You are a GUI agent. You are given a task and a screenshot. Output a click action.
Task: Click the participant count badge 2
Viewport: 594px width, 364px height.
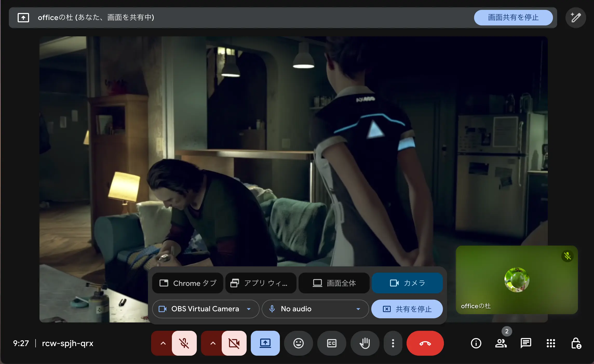click(x=507, y=331)
